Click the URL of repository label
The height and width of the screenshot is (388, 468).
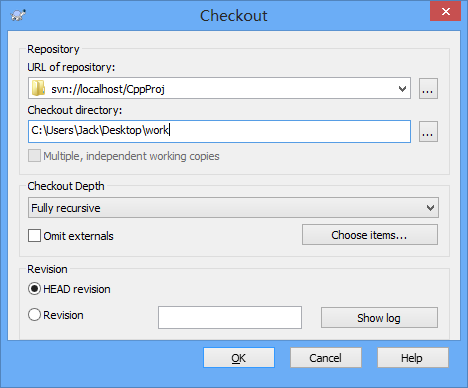click(x=71, y=67)
